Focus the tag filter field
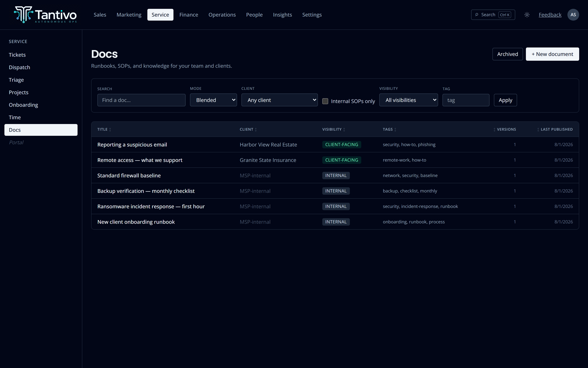This screenshot has height=368, width=588. 466,100
